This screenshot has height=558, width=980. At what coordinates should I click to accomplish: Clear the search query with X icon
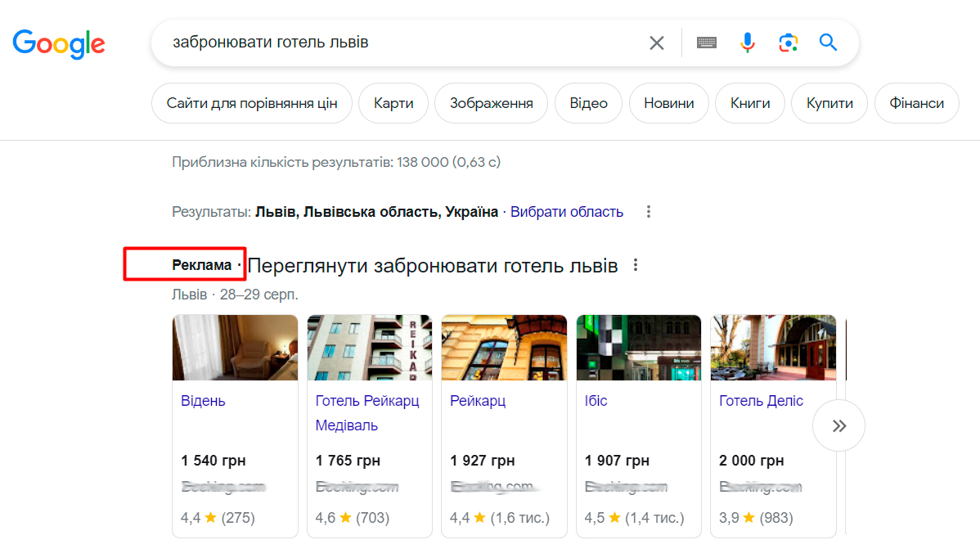656,43
